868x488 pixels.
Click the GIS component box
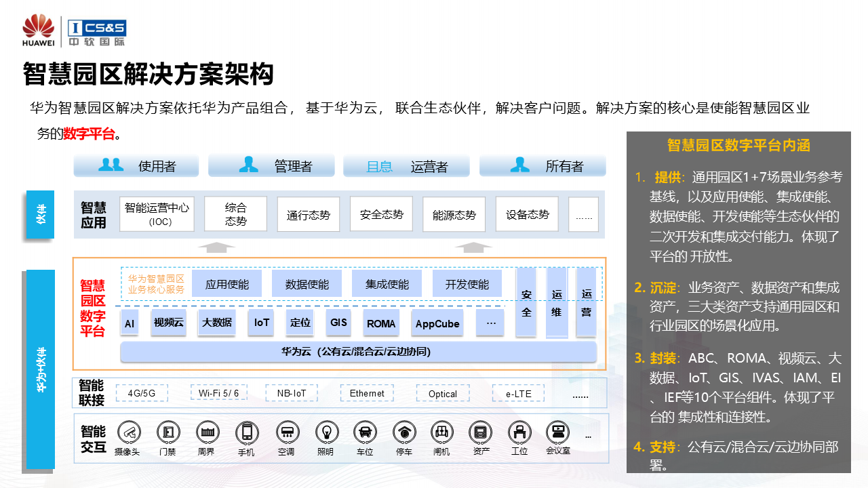(x=338, y=323)
